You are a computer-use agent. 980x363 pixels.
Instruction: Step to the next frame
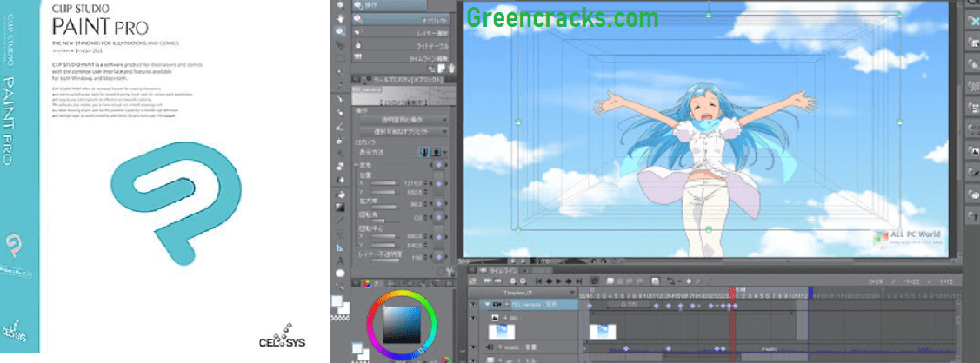[x=569, y=281]
